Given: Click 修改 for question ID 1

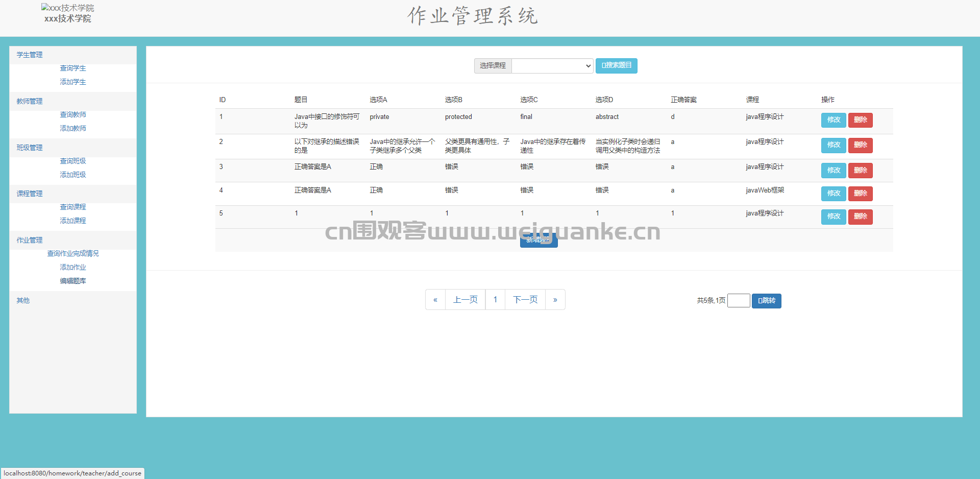Looking at the screenshot, I should [x=834, y=120].
